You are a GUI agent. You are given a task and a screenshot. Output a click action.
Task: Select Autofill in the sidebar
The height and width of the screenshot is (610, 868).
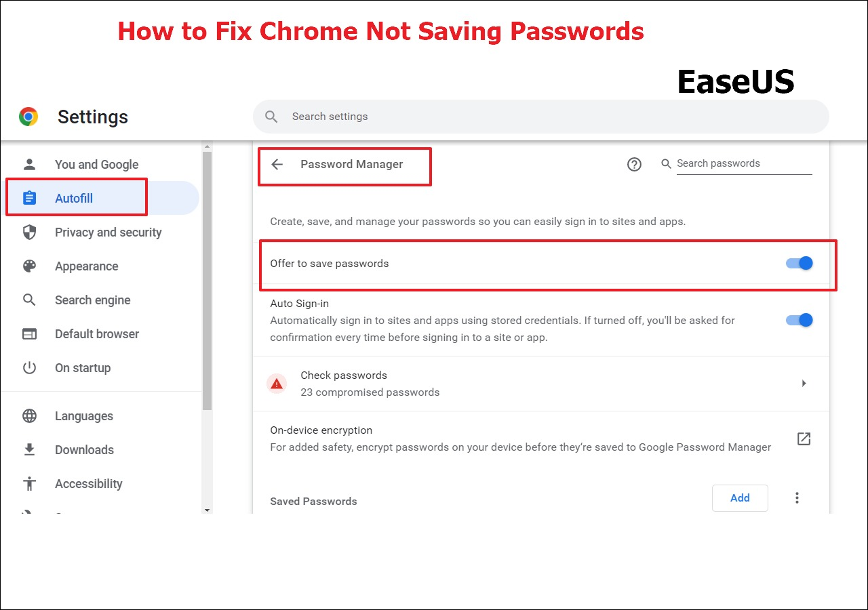[x=74, y=199]
